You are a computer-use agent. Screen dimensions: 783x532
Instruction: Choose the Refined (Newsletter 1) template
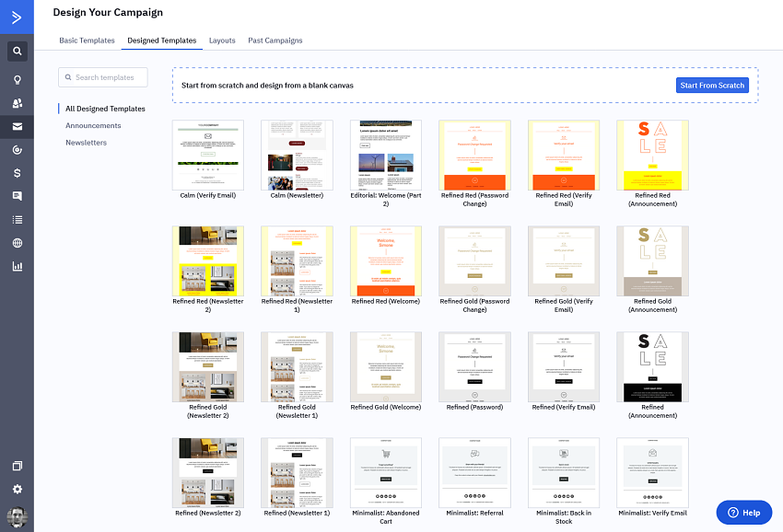point(298,472)
